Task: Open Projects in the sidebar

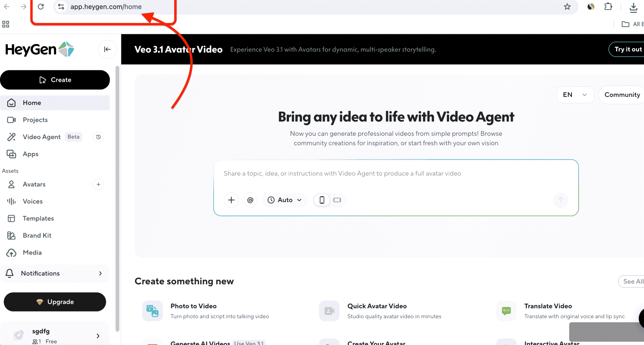Action: tap(35, 120)
